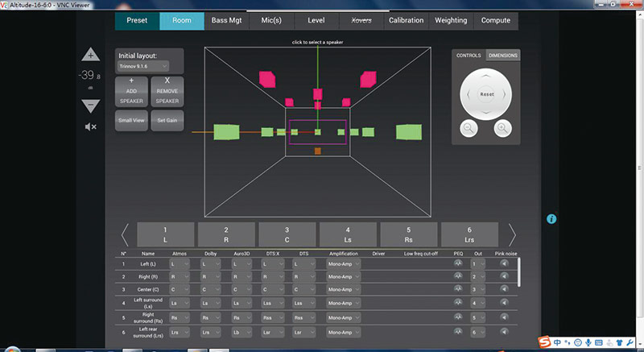Image resolution: width=644 pixels, height=352 pixels.
Task: Reset the room view orientation
Action: click(x=487, y=94)
